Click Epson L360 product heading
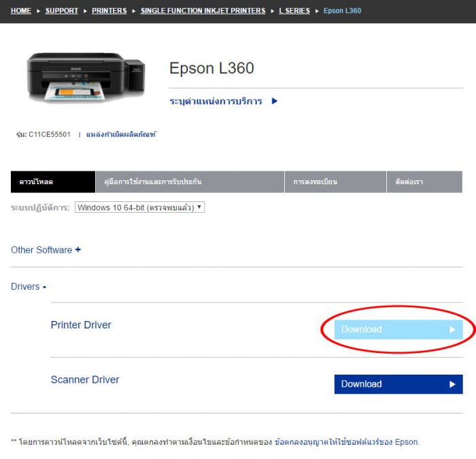The width and height of the screenshot is (476, 459). 211,68
